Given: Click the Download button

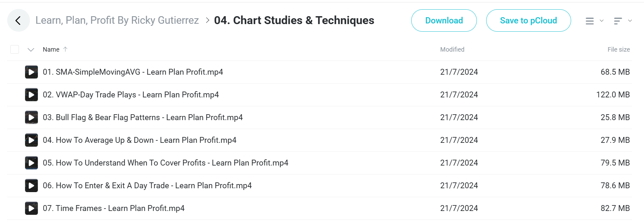Looking at the screenshot, I should pos(444,21).
